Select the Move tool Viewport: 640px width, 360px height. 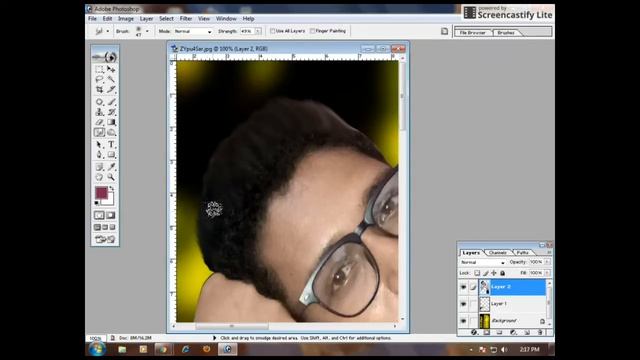111,69
